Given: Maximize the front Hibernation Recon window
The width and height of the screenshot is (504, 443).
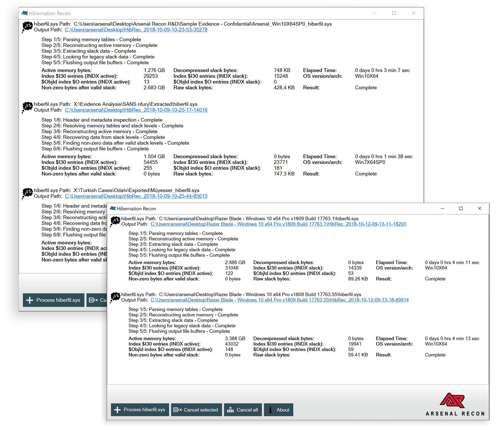Looking at the screenshot, I should coord(461,209).
